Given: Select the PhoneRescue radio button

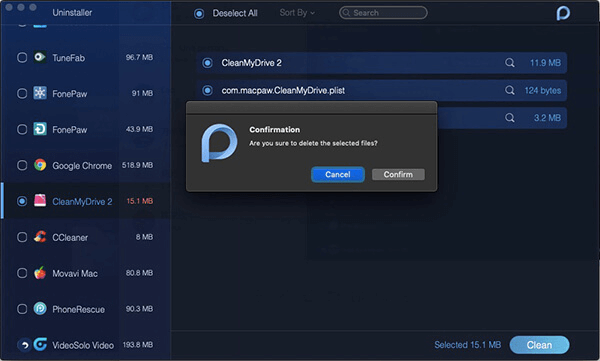Looking at the screenshot, I should click(x=22, y=309).
